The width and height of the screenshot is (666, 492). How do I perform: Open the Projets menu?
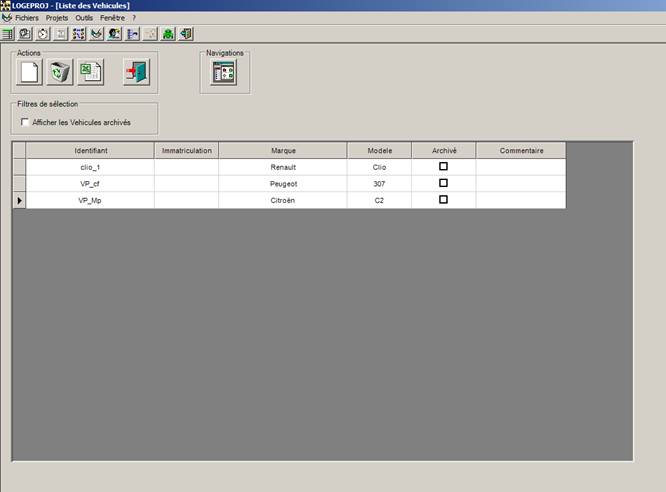click(x=57, y=18)
